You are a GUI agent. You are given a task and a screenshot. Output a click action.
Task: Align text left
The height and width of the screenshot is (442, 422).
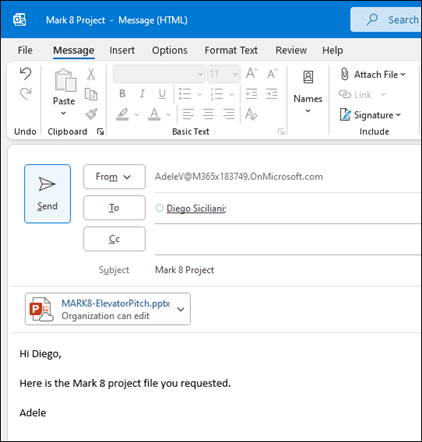(x=188, y=114)
